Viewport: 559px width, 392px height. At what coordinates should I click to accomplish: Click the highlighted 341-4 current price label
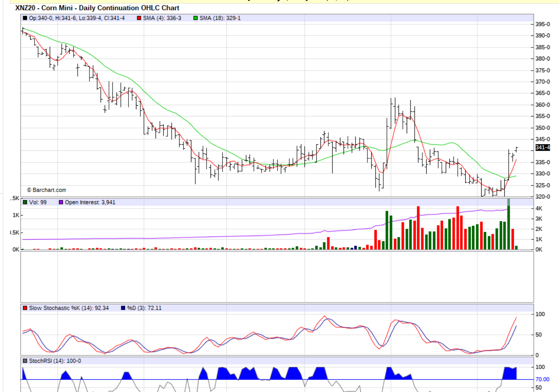click(x=542, y=147)
